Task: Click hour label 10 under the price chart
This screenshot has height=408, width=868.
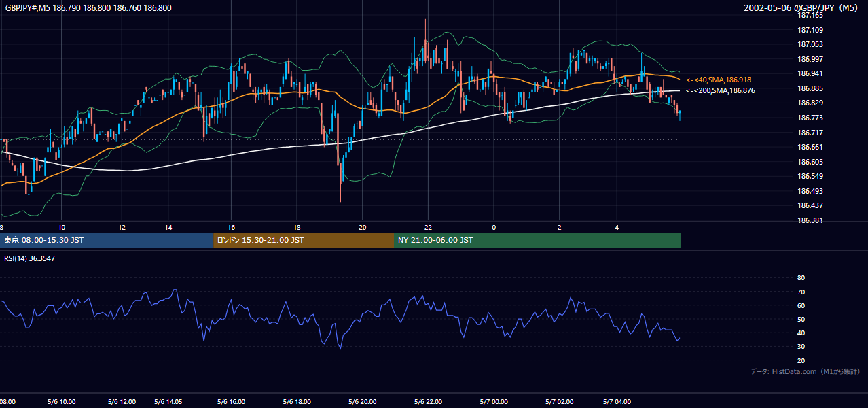Action: [62, 227]
